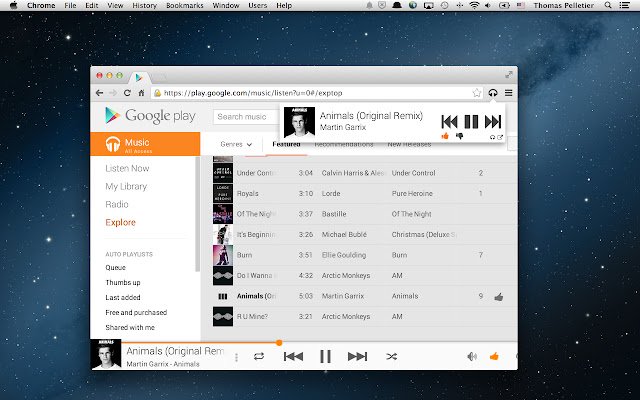640x400 pixels.
Task: Click the small headphones icon in the popup
Action: point(492,137)
